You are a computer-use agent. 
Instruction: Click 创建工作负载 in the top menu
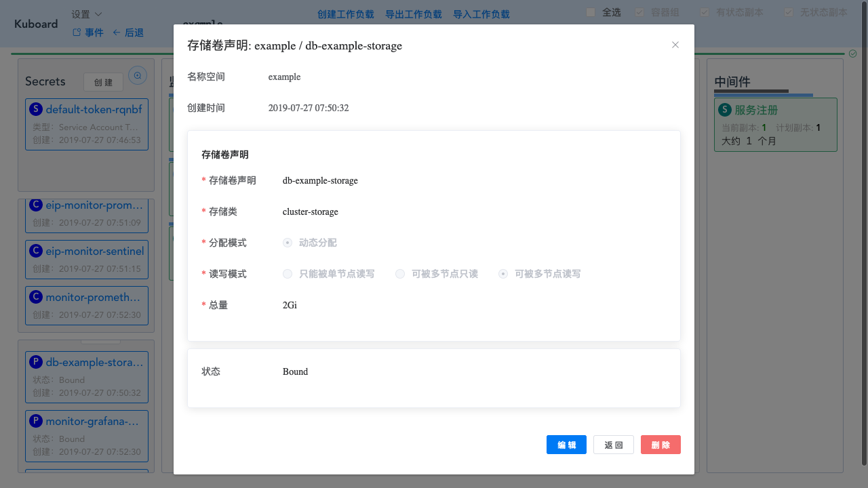[345, 14]
